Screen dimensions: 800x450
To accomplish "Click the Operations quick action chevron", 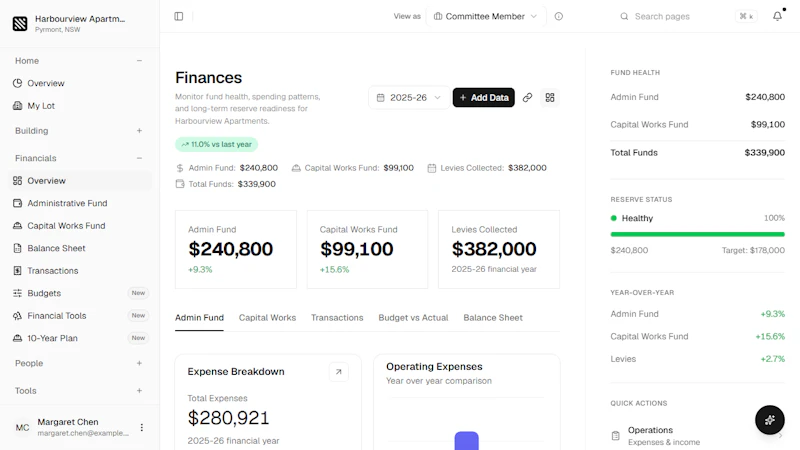I will coord(780,436).
